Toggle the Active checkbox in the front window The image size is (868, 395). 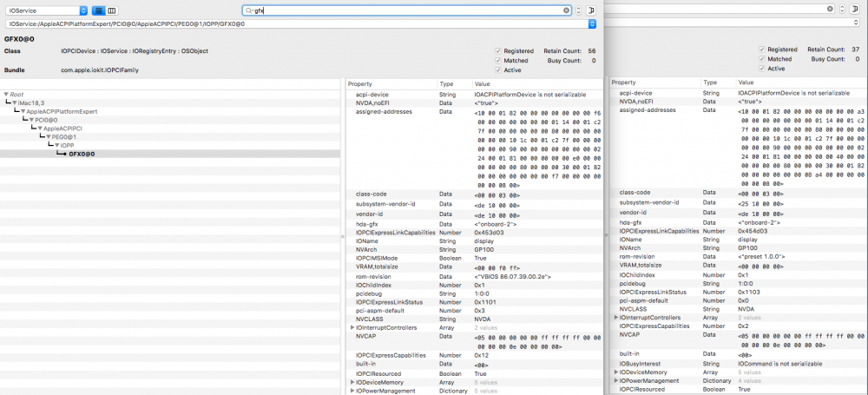point(498,70)
